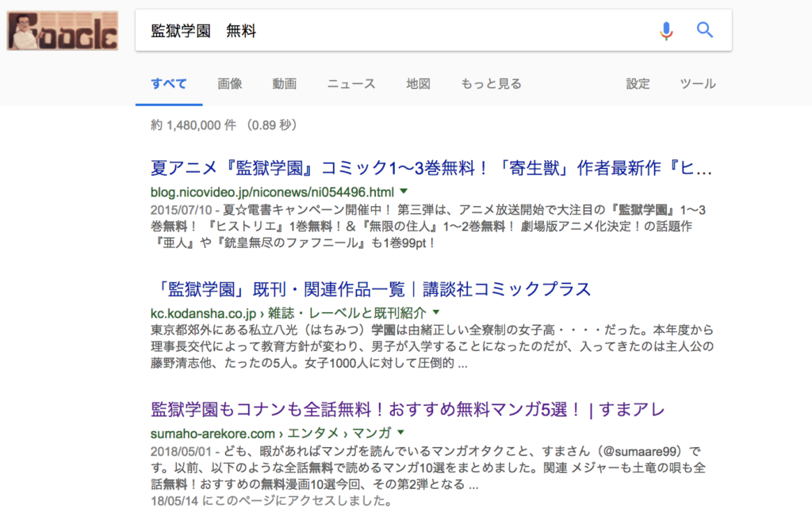Click the blue magnifier search icon

point(705,30)
